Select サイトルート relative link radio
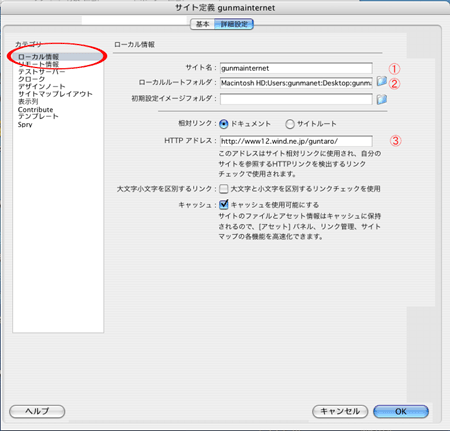450x431 pixels. click(290, 124)
